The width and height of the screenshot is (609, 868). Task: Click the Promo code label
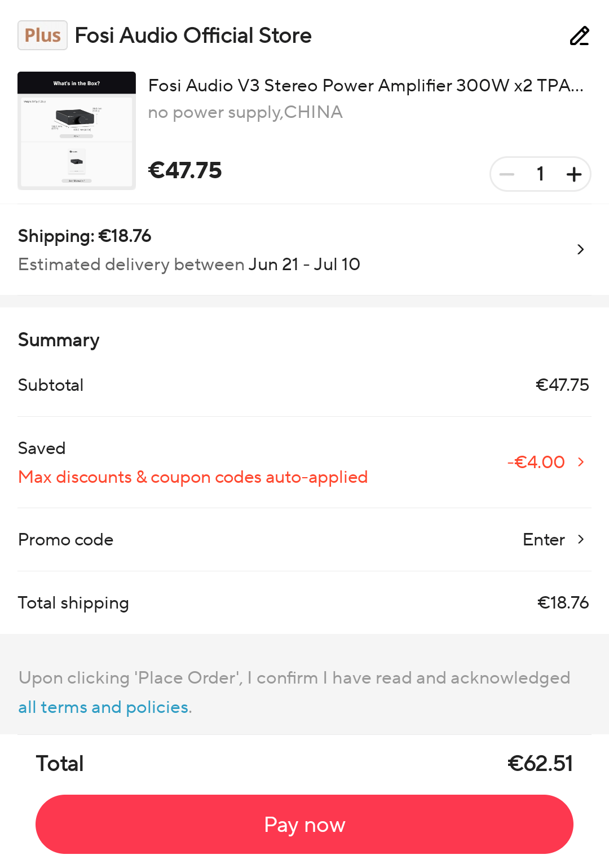(x=65, y=540)
